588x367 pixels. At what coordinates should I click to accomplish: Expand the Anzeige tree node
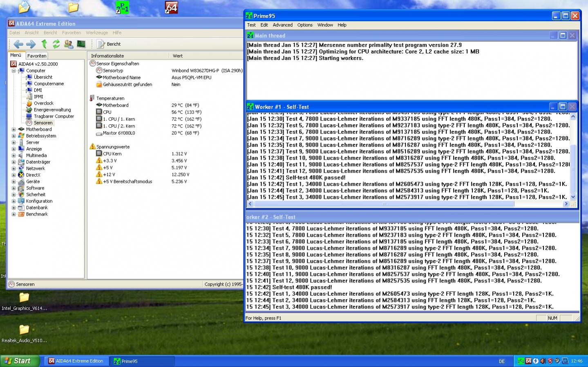tap(13, 149)
